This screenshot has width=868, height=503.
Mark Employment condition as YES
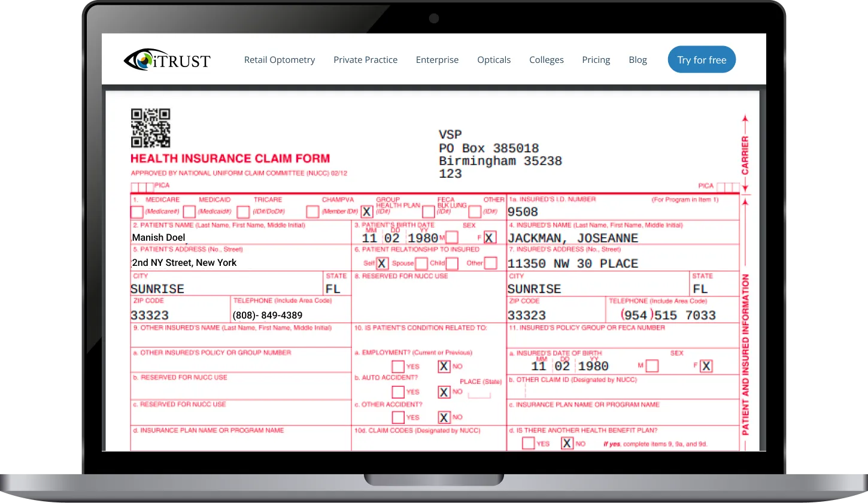point(397,366)
